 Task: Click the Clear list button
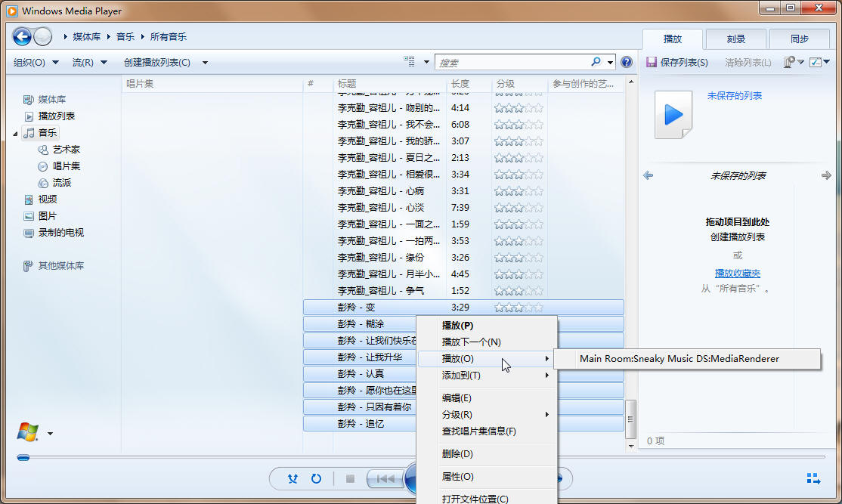tap(748, 62)
